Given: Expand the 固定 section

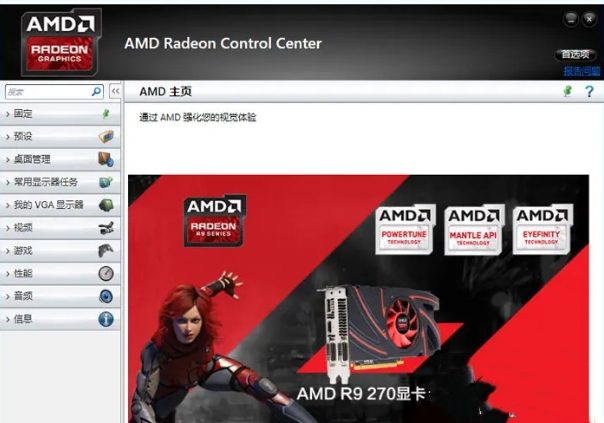Looking at the screenshot, I should click(61, 114).
